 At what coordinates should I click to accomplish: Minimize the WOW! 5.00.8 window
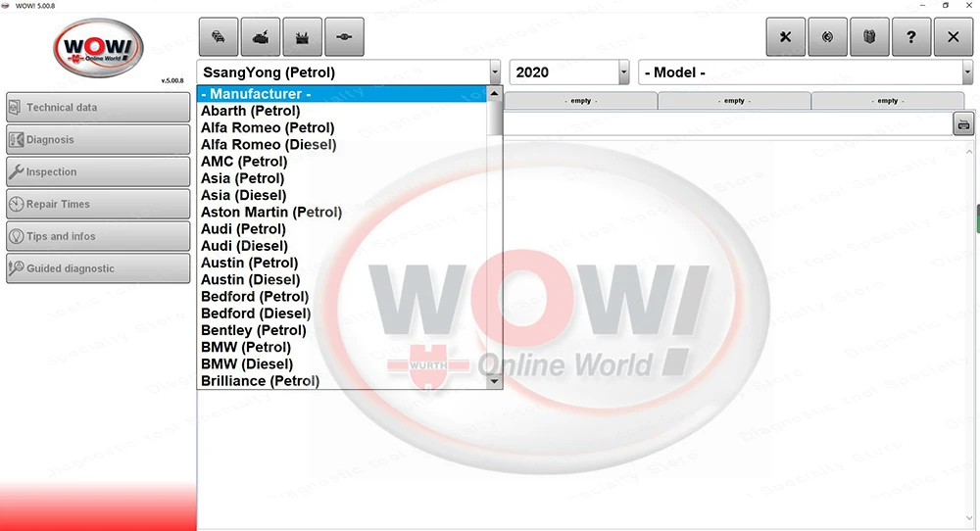point(922,6)
